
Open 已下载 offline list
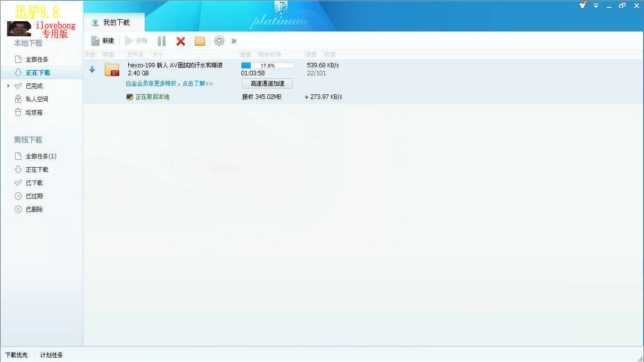click(34, 182)
